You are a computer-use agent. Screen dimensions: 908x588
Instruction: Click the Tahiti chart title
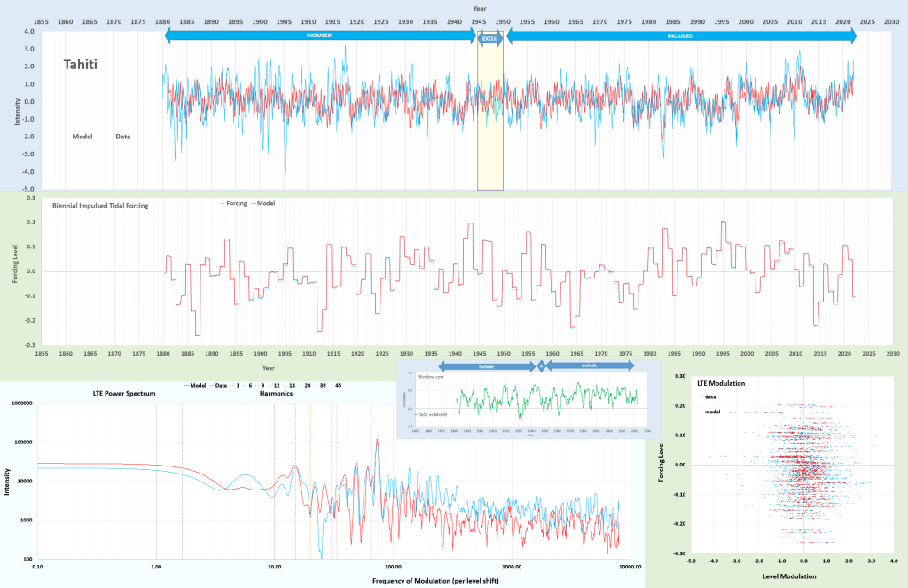click(81, 65)
